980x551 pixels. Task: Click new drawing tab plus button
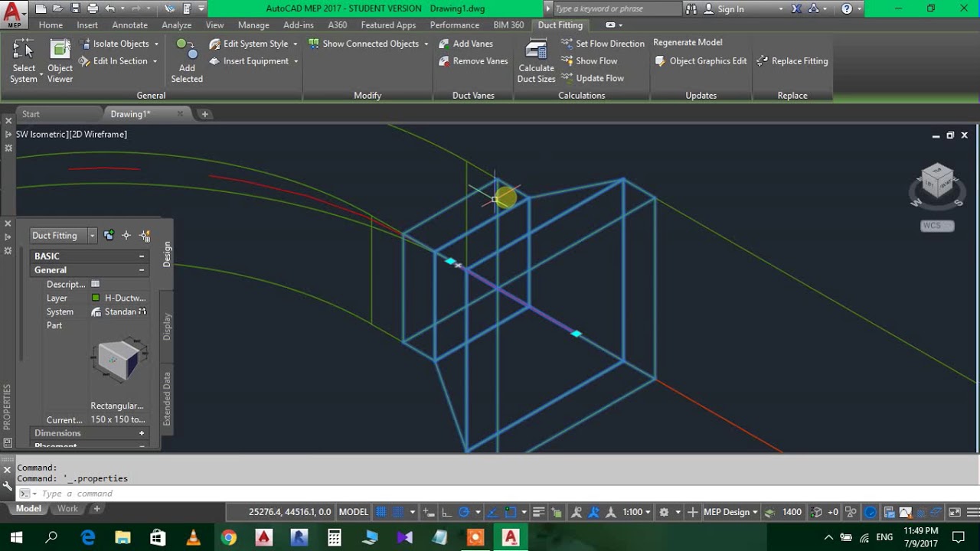pyautogui.click(x=204, y=114)
